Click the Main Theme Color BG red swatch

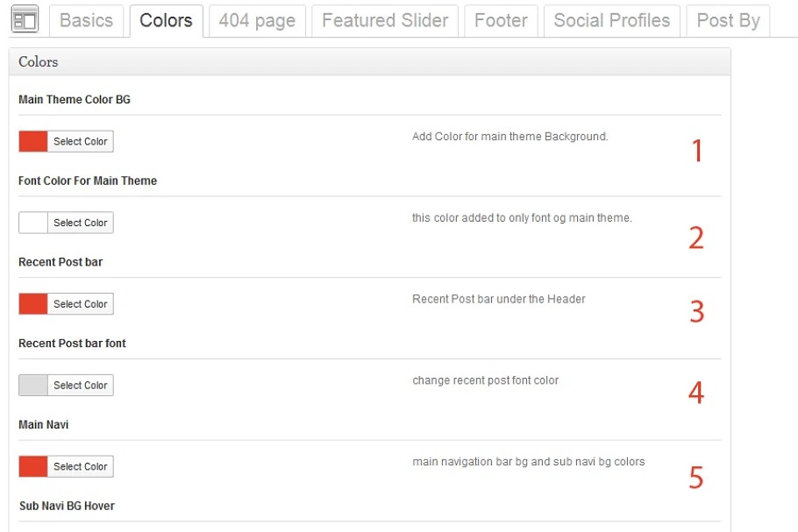click(33, 141)
